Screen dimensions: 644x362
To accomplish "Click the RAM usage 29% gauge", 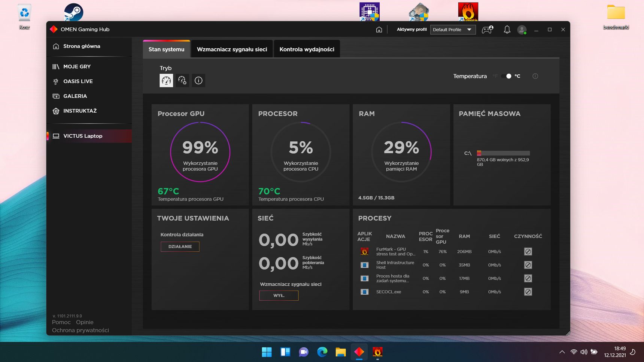I will point(401,152).
